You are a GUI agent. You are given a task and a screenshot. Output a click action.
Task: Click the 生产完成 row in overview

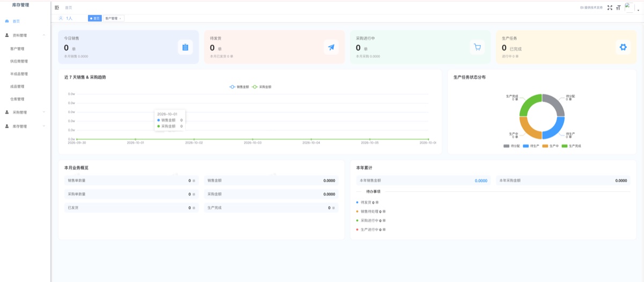pyautogui.click(x=271, y=207)
